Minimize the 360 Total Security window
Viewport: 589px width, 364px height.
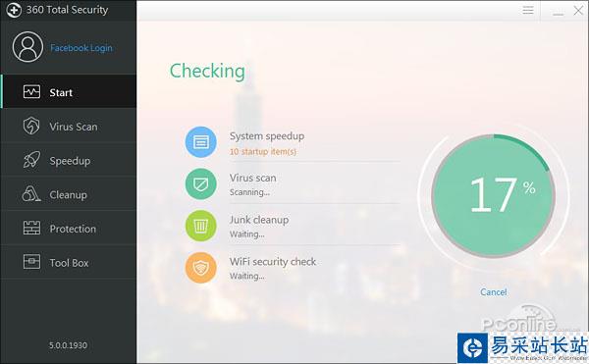[x=559, y=14]
